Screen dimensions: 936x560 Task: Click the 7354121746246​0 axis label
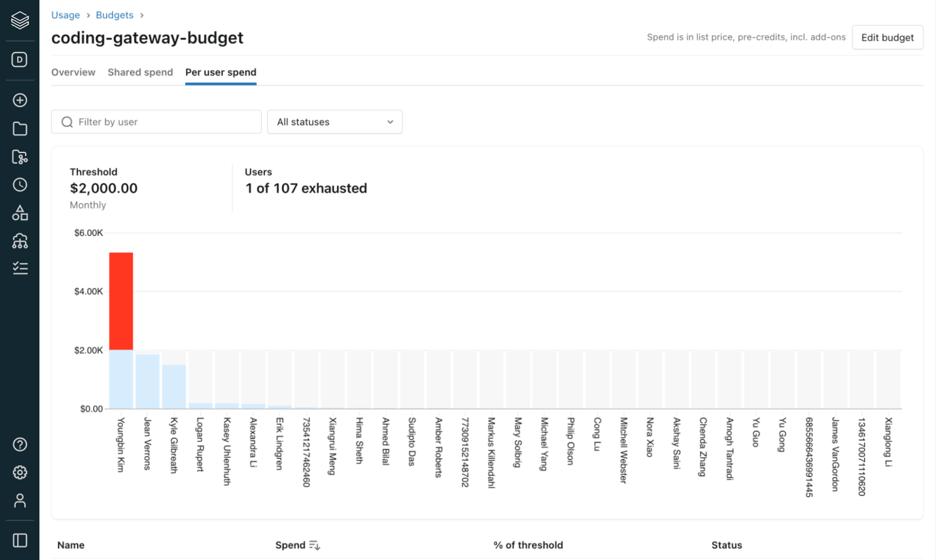click(x=306, y=452)
